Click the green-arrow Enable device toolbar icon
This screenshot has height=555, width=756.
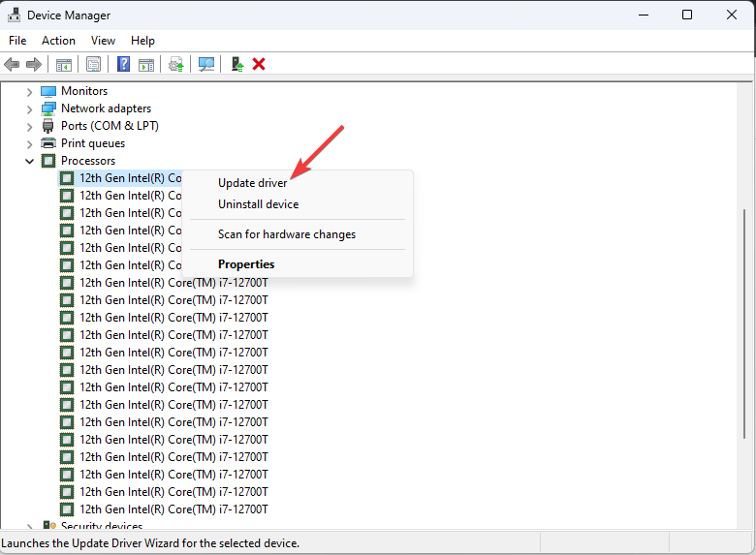[237, 64]
